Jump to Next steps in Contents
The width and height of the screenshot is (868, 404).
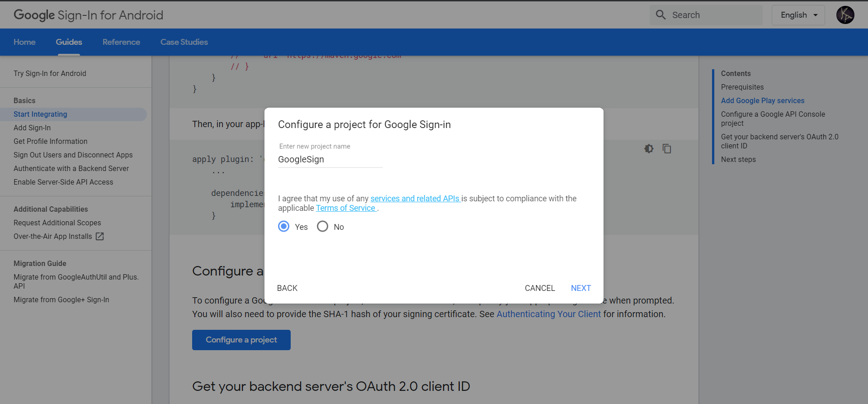click(738, 159)
